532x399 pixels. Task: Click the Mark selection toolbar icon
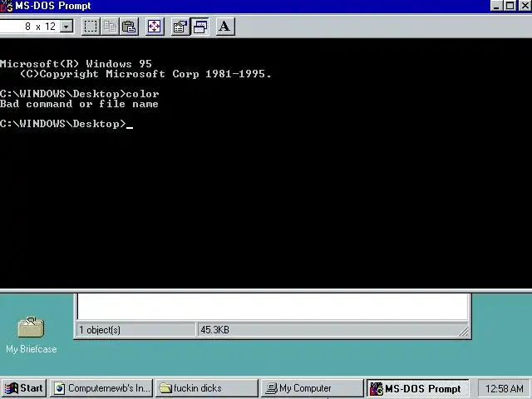91,27
